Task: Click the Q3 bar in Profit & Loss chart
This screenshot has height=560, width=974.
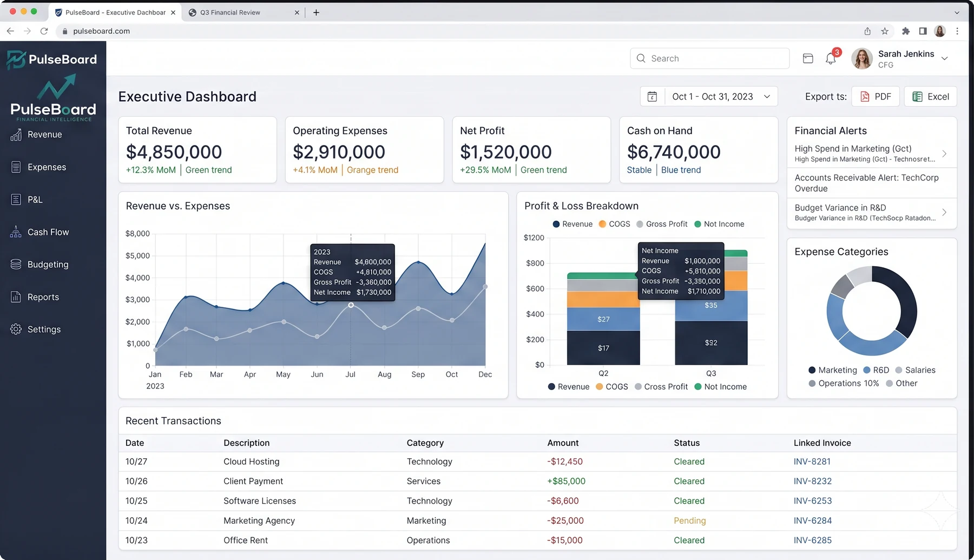Action: (711, 307)
